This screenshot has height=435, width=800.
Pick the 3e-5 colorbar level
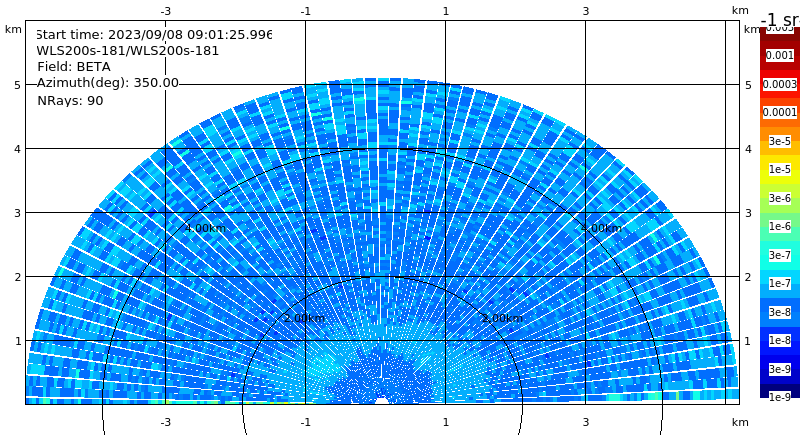pos(780,141)
